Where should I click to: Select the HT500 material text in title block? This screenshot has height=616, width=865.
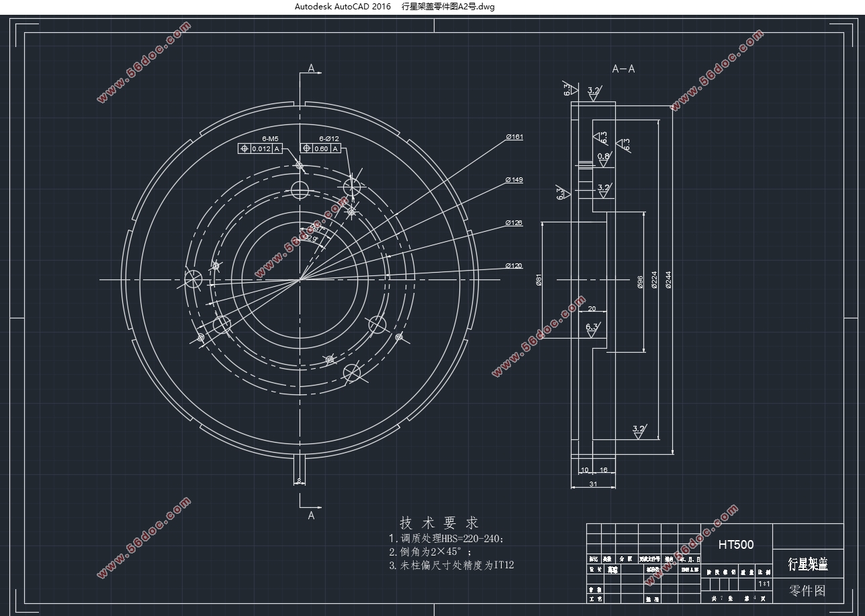pos(736,545)
